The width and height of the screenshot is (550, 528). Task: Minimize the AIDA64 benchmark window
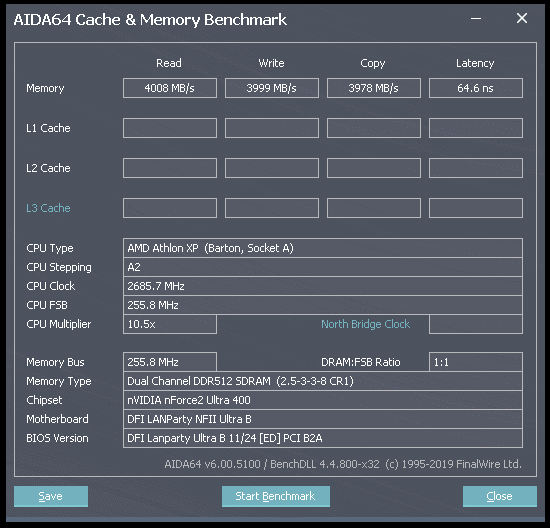tap(476, 19)
